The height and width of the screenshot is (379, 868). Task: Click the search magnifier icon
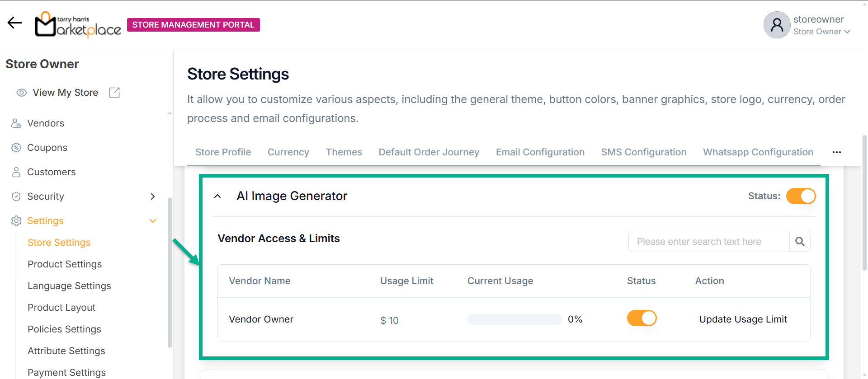tap(800, 242)
